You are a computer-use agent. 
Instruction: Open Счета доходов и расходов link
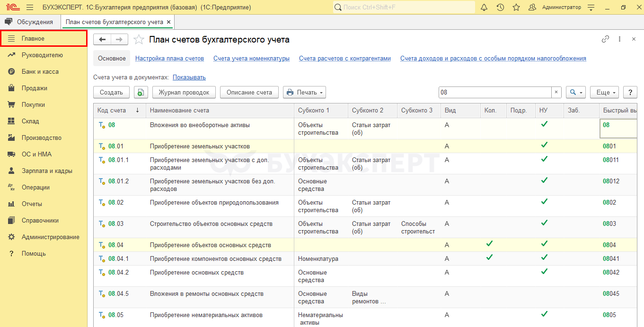point(493,59)
